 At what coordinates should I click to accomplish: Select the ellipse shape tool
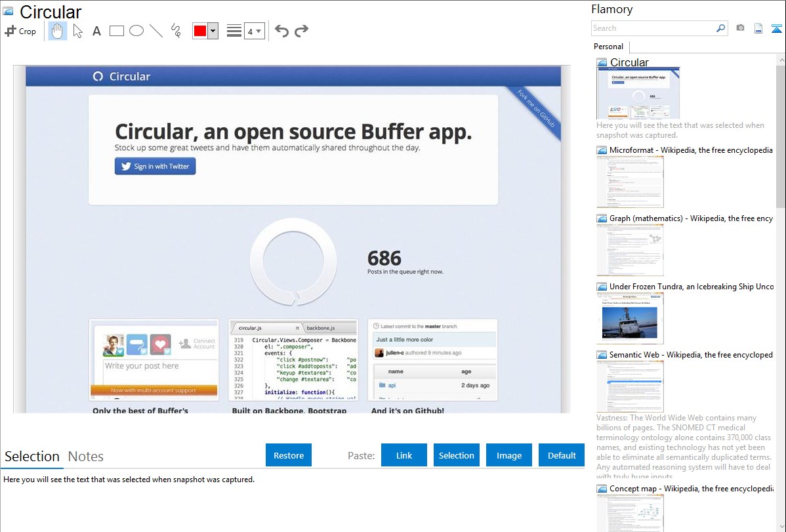click(136, 31)
